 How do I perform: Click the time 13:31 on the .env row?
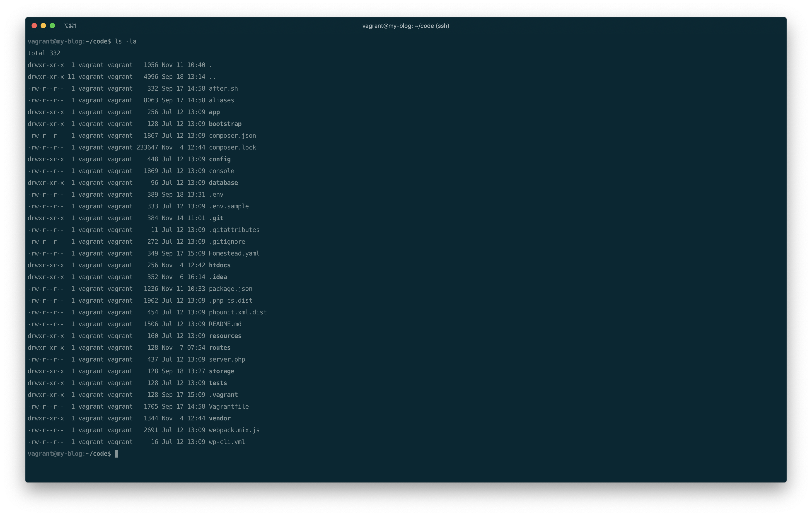[x=196, y=195]
